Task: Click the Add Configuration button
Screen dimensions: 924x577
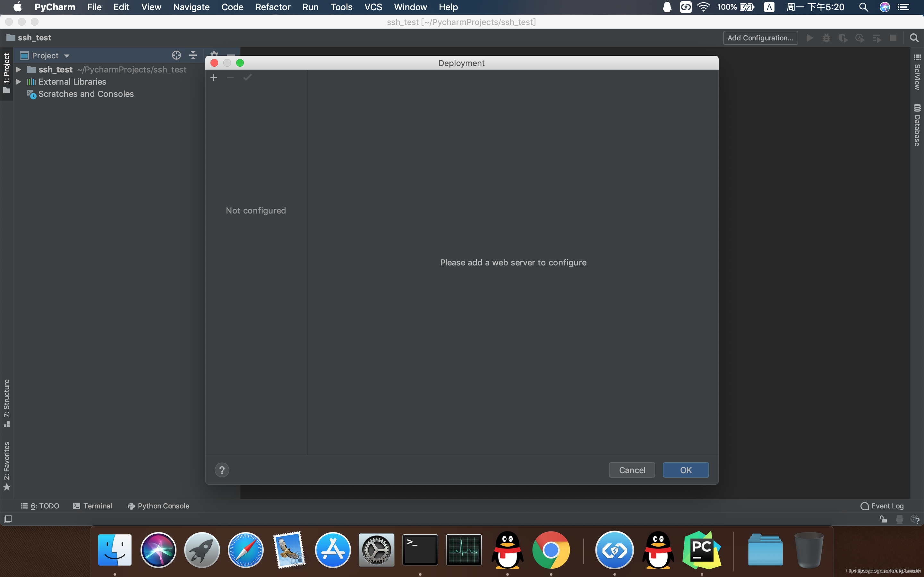Action: pos(760,38)
